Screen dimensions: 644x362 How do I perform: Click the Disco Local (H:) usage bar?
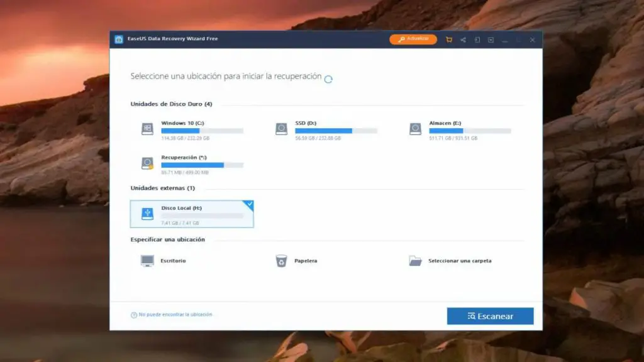(202, 216)
